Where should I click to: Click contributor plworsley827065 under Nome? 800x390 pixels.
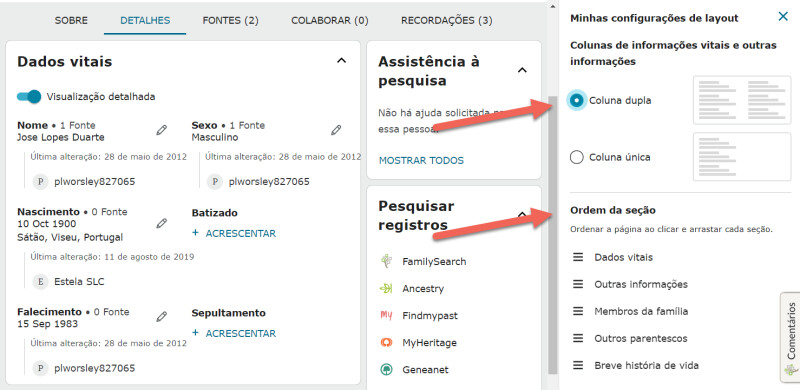(95, 182)
